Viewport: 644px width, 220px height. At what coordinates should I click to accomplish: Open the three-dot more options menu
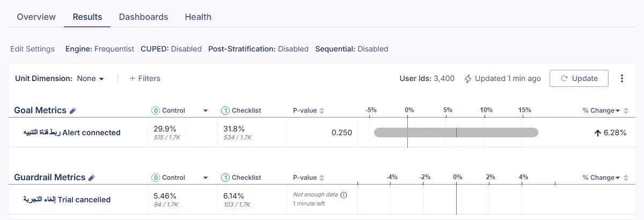click(622, 78)
